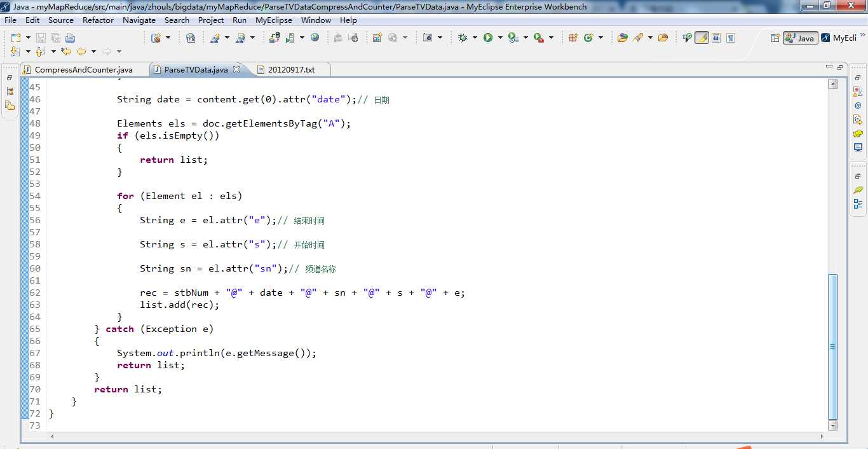The width and height of the screenshot is (868, 449).
Task: Click the Outline view icon in right trim
Action: click(858, 204)
